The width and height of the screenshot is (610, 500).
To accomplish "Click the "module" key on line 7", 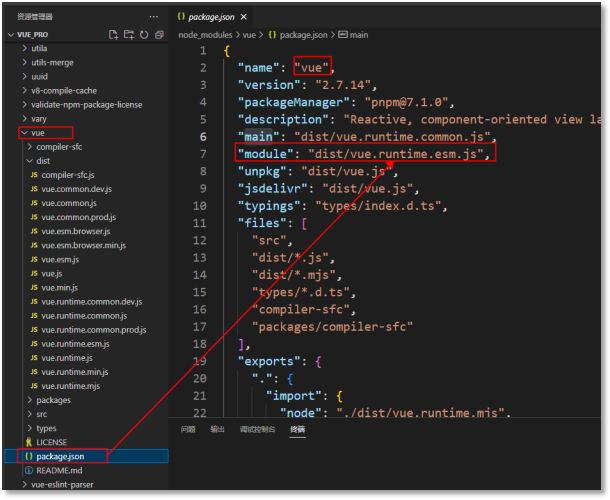I will (265, 154).
